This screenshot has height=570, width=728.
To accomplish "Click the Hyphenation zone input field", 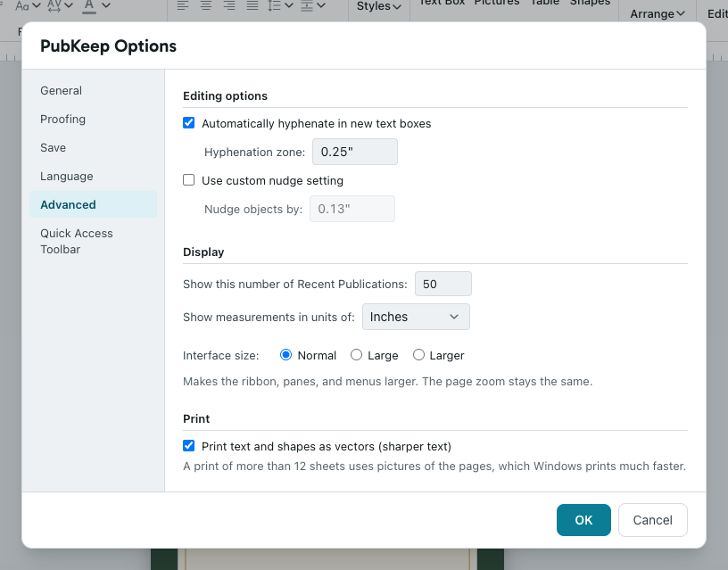I will pyautogui.click(x=355, y=152).
